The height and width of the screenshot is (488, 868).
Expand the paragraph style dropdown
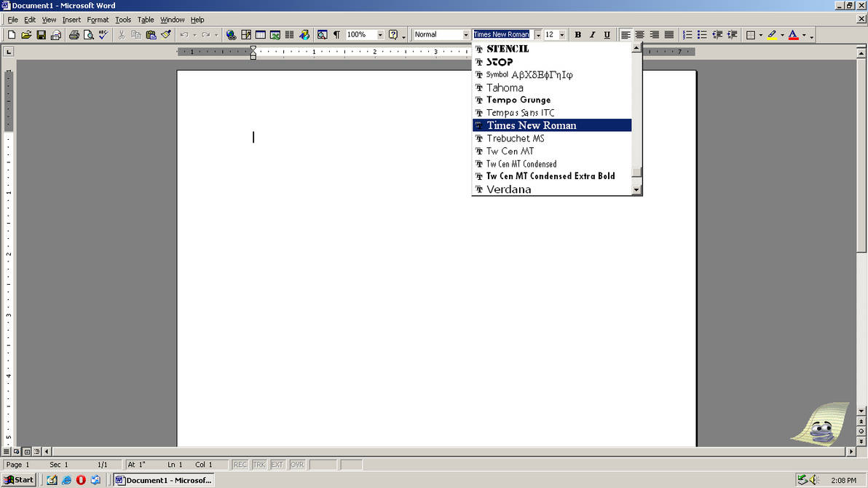click(x=467, y=34)
